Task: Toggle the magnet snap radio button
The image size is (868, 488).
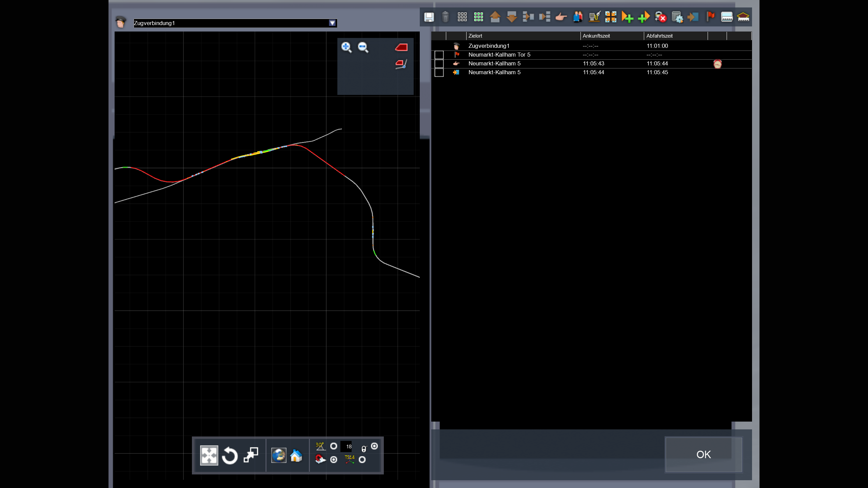Action: [334, 460]
